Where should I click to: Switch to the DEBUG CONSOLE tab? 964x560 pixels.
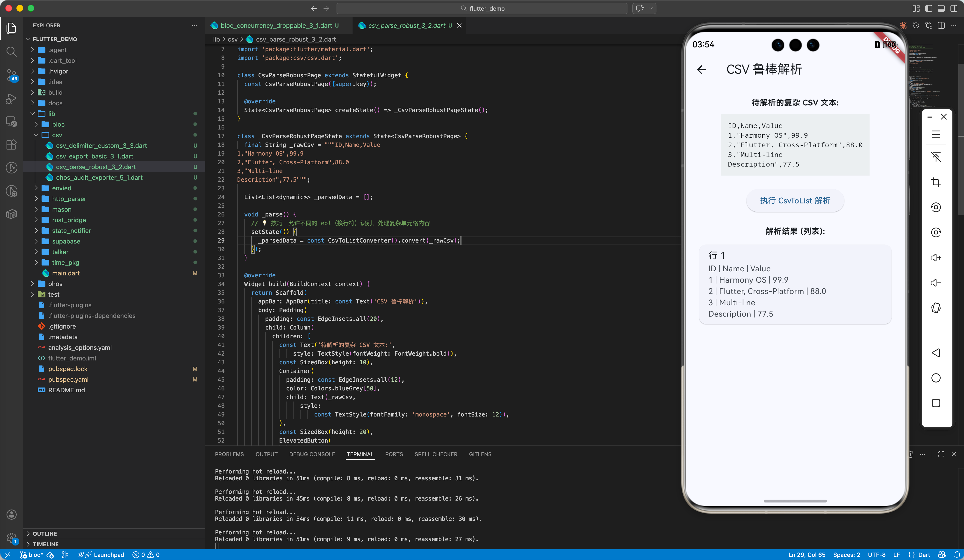[x=312, y=454]
